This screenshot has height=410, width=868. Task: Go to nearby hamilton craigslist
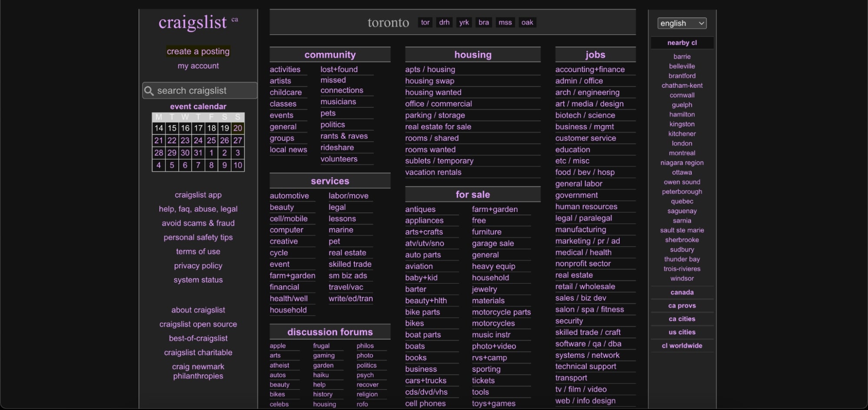(682, 115)
